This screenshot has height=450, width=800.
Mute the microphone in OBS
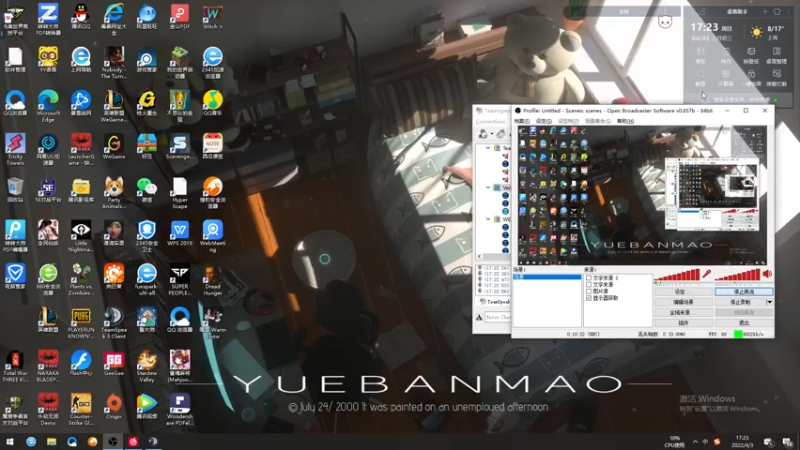point(707,274)
